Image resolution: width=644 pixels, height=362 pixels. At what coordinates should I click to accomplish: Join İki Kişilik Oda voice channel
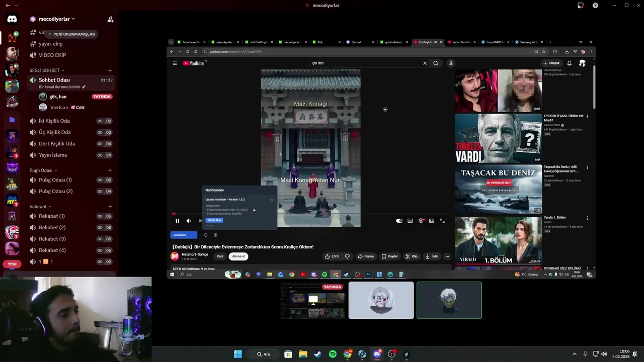[71, 121]
